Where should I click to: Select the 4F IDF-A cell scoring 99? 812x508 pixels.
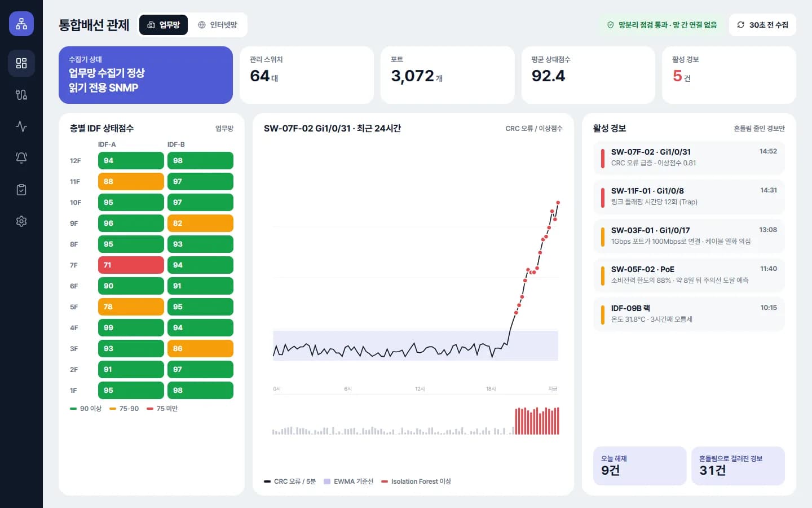[x=131, y=327]
